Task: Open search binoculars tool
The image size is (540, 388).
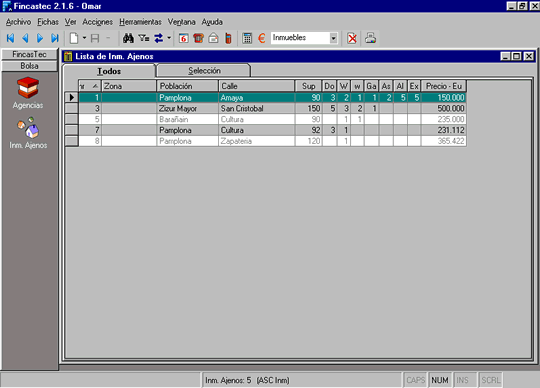Action: coord(128,38)
